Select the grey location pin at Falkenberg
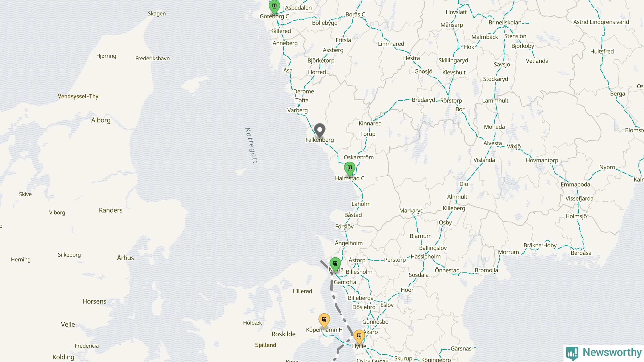644x362 pixels. pyautogui.click(x=320, y=130)
